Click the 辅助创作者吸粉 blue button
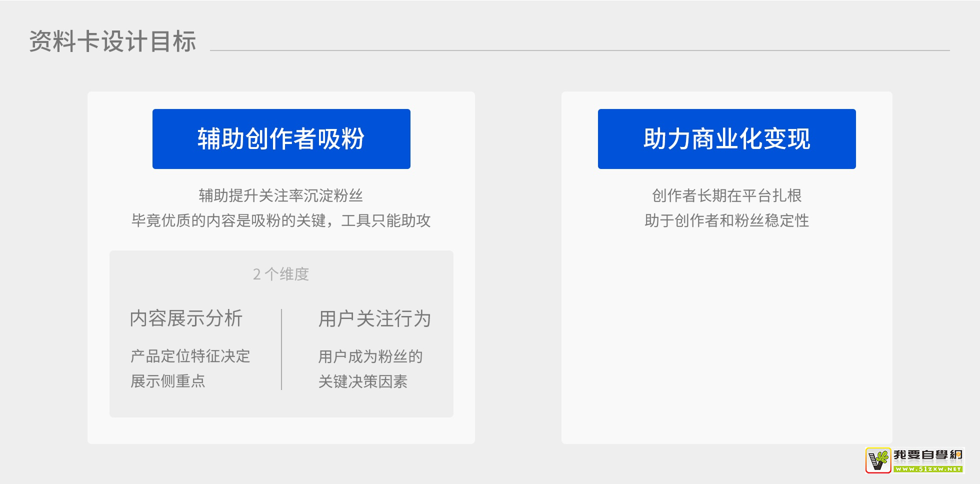The width and height of the screenshot is (980, 484). tap(281, 139)
